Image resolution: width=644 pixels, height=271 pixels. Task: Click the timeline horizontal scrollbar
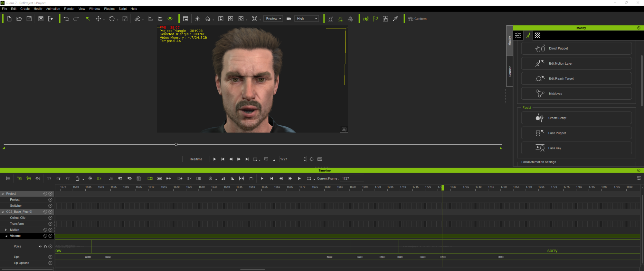pyautogui.click(x=252, y=269)
